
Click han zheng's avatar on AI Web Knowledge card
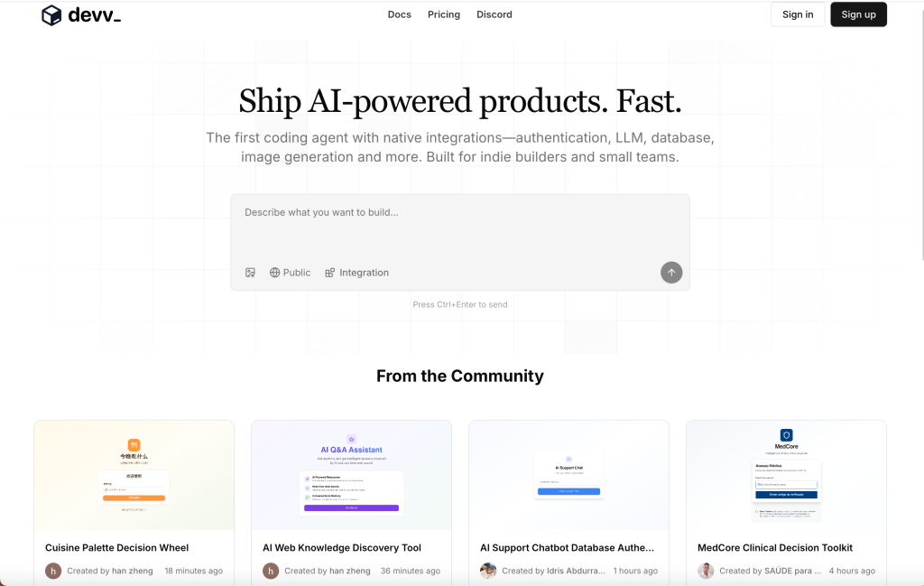click(271, 571)
